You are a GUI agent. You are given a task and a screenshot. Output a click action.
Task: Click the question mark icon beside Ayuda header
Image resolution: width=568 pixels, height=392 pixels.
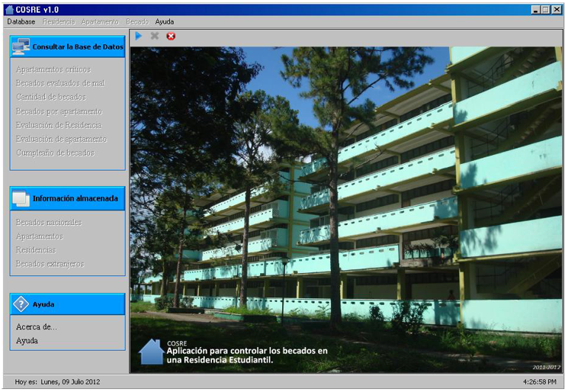(x=21, y=304)
